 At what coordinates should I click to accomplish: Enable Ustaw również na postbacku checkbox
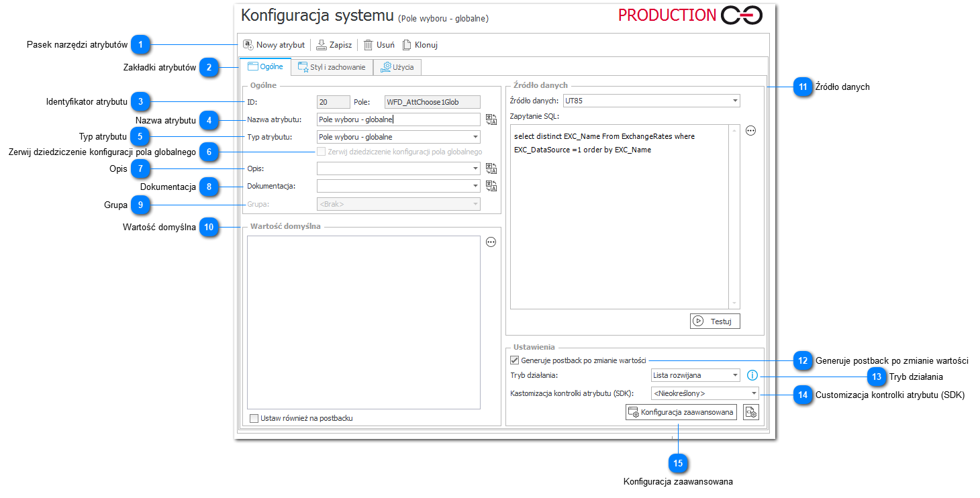pos(254,418)
